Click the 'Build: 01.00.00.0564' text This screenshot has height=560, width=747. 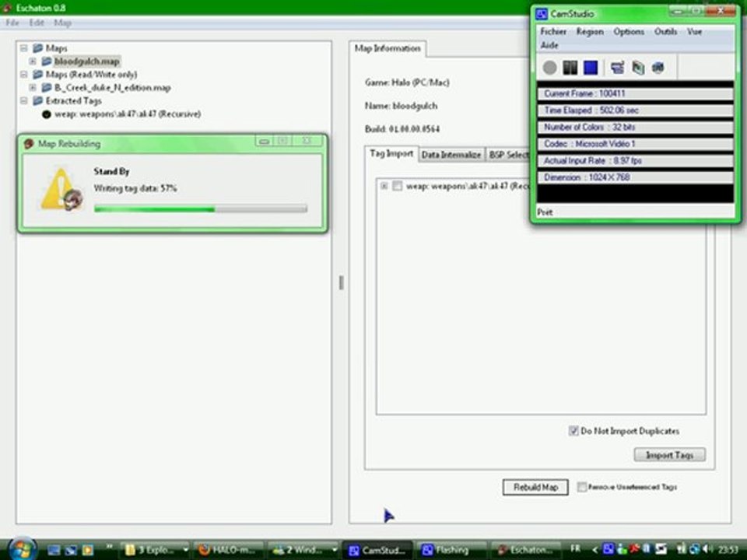coord(402,129)
